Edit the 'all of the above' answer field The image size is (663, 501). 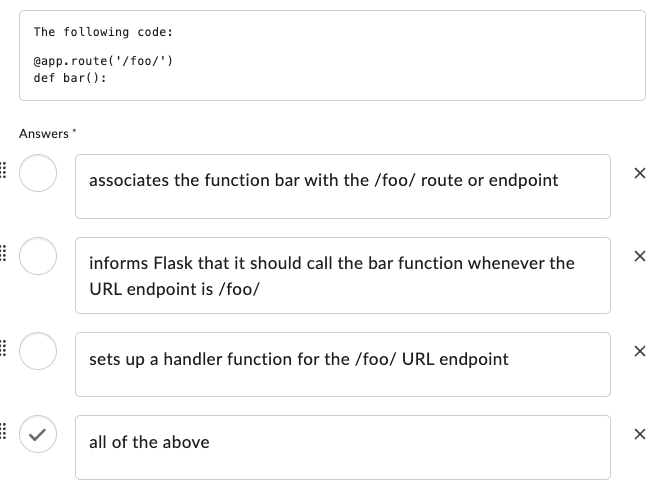[342, 446]
